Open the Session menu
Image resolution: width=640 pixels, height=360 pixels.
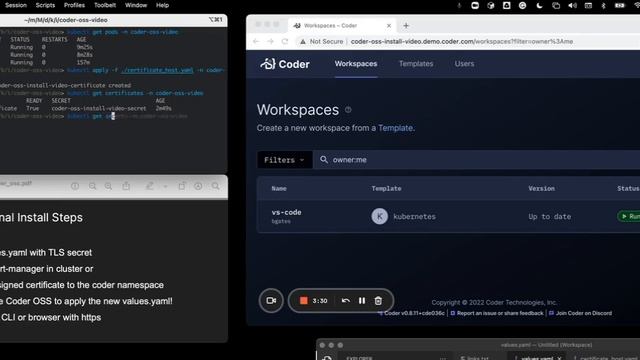pyautogui.click(x=16, y=5)
